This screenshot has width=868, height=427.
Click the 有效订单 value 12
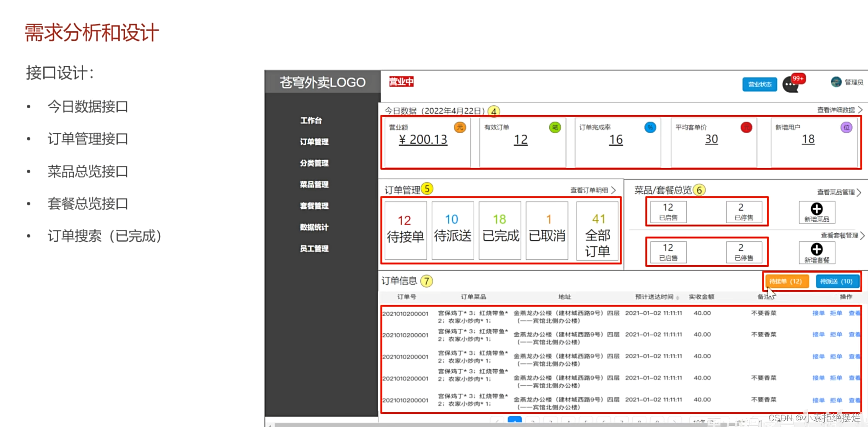tap(521, 139)
